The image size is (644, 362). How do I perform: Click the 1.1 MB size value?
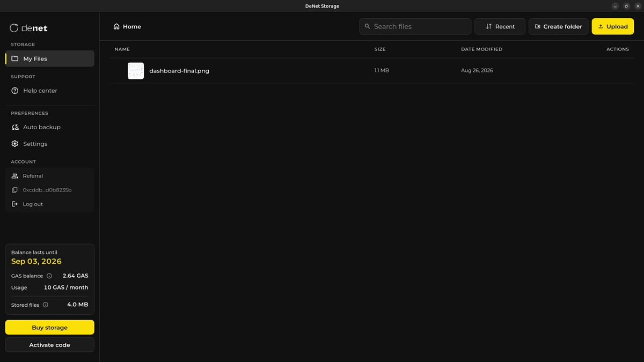(x=382, y=70)
